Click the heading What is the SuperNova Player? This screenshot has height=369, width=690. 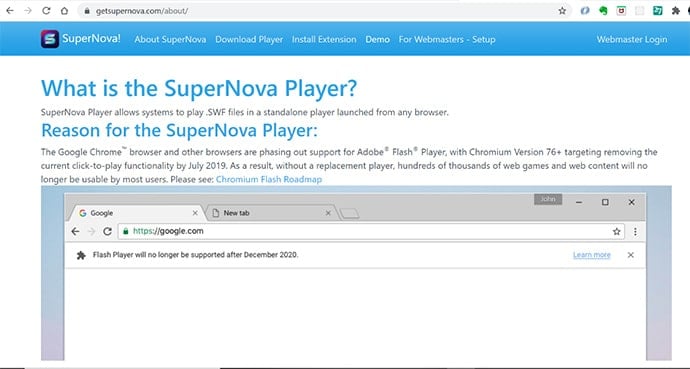[199, 88]
